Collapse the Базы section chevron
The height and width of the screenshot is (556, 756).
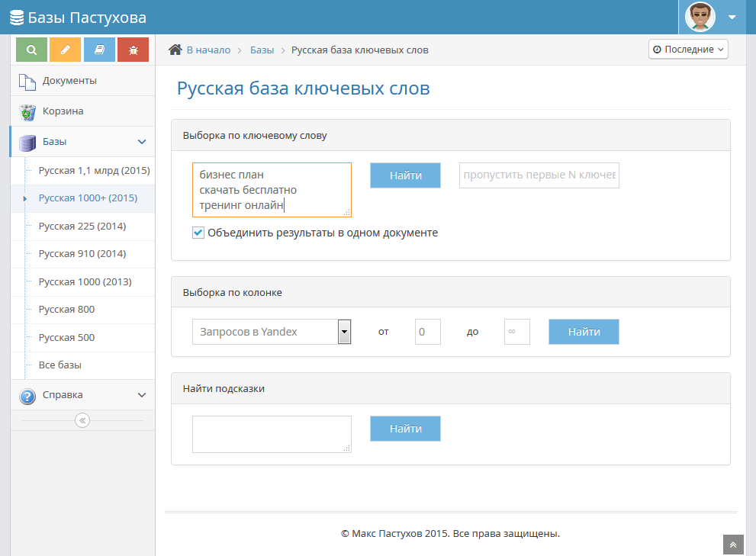[141, 141]
